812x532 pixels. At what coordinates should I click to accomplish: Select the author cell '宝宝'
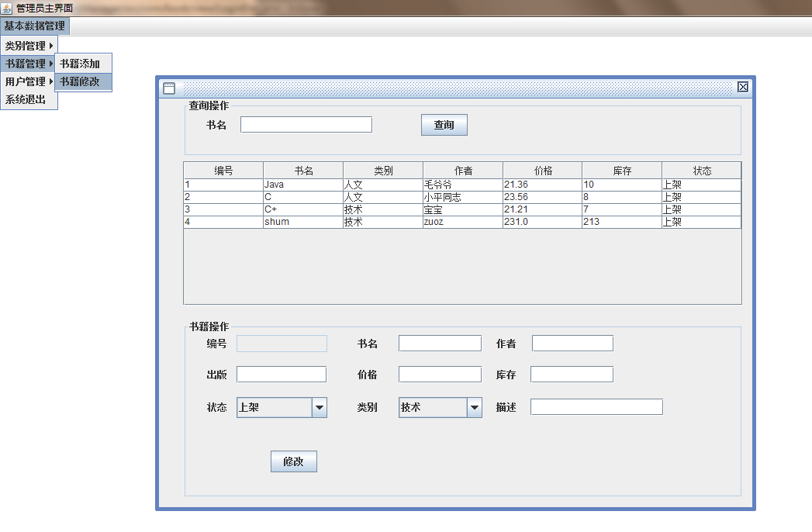click(x=463, y=210)
